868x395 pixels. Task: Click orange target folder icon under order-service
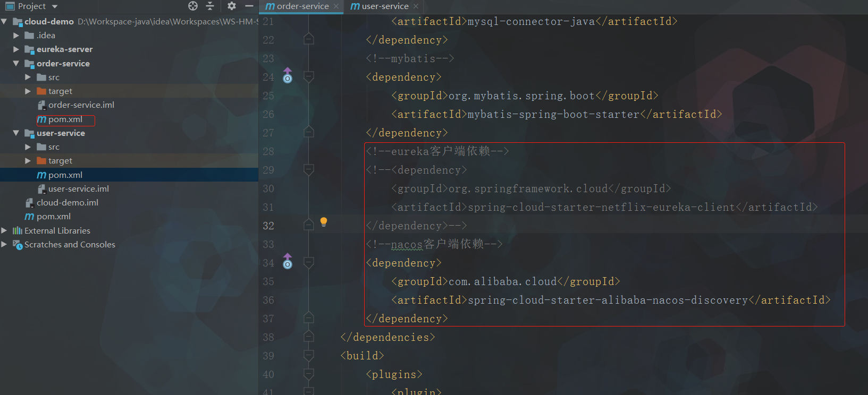(41, 91)
